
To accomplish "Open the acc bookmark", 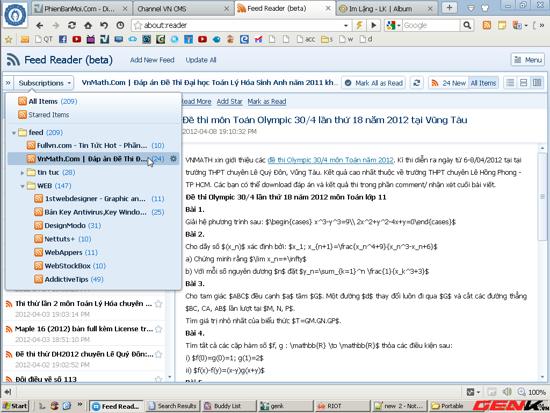I will pyautogui.click(x=306, y=39).
